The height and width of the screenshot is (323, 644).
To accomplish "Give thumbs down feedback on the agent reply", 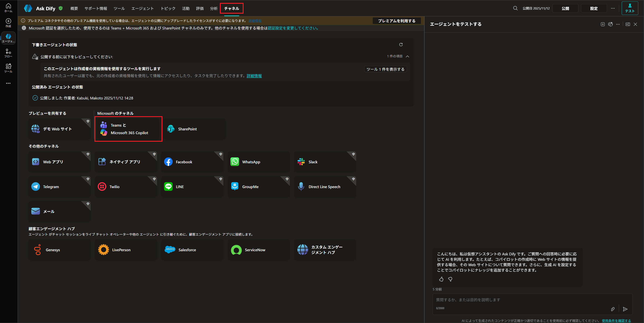I will 450,279.
